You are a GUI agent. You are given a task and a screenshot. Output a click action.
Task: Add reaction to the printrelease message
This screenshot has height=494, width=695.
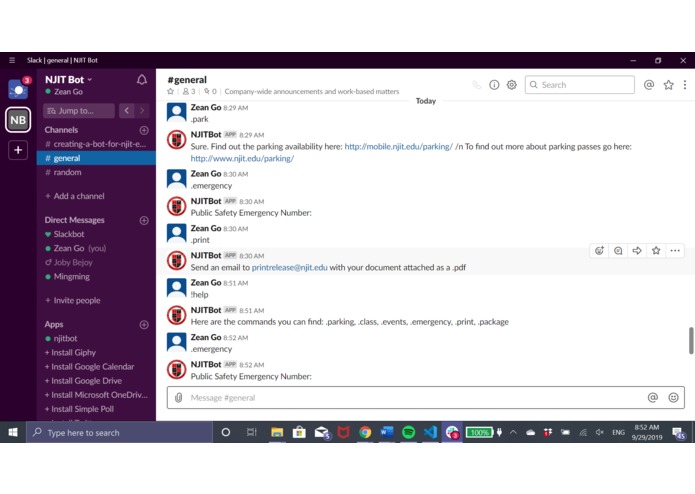(x=599, y=251)
